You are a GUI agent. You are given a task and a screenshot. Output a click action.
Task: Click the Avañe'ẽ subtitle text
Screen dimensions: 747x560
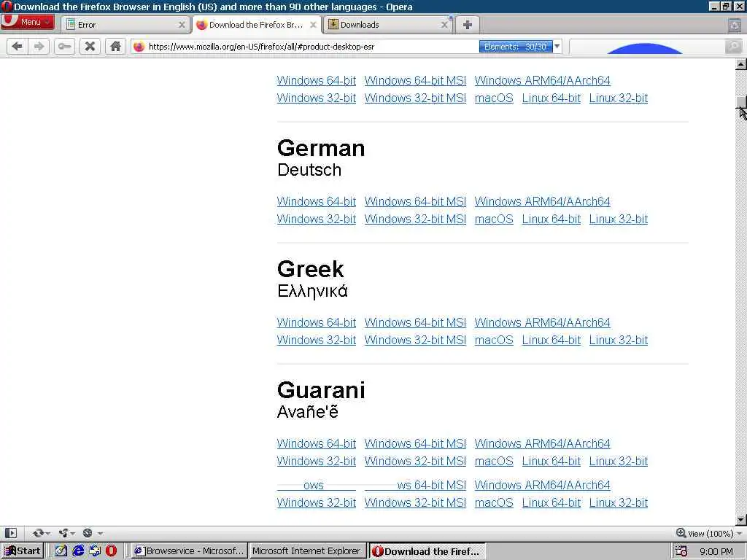click(x=308, y=412)
